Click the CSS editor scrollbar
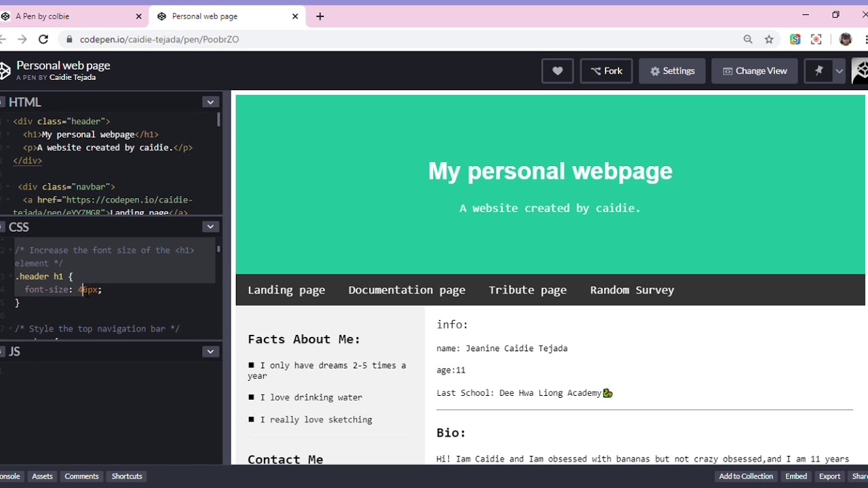Viewport: 868px width, 488px height. tap(218, 249)
